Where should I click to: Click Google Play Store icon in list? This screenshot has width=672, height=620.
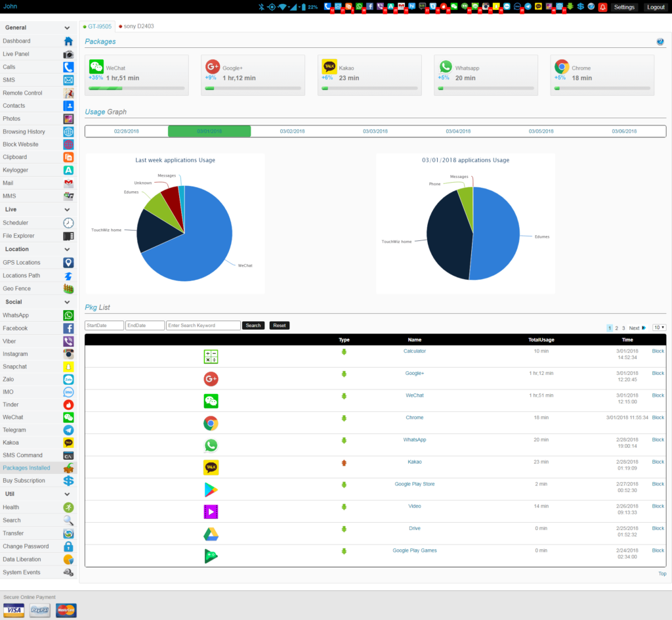(211, 489)
